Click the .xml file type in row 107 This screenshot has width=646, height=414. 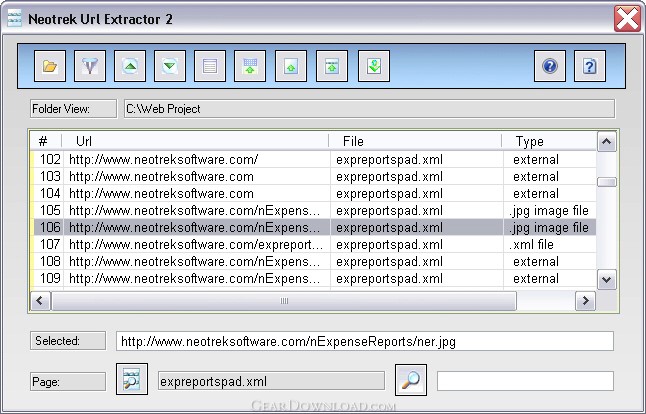click(531, 244)
